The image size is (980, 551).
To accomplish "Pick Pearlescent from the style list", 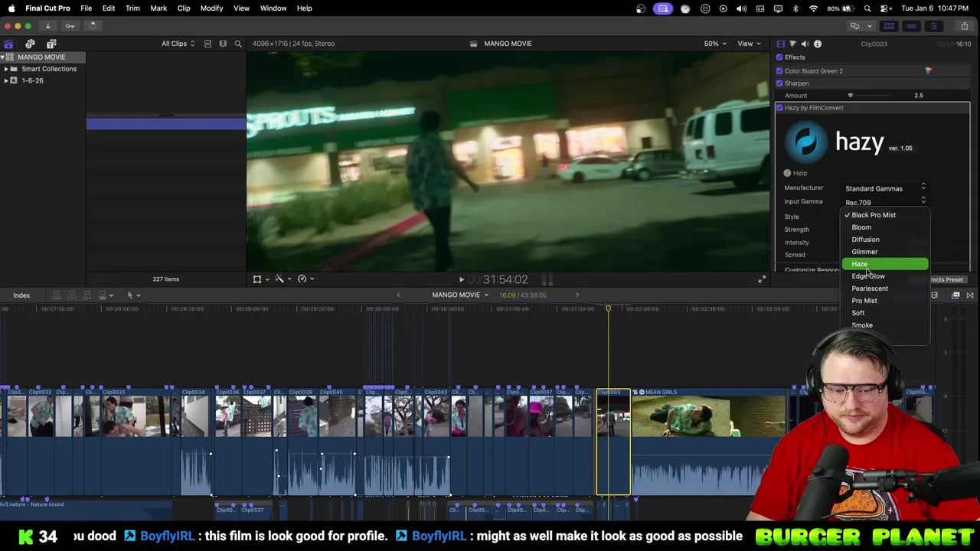I will point(885,289).
